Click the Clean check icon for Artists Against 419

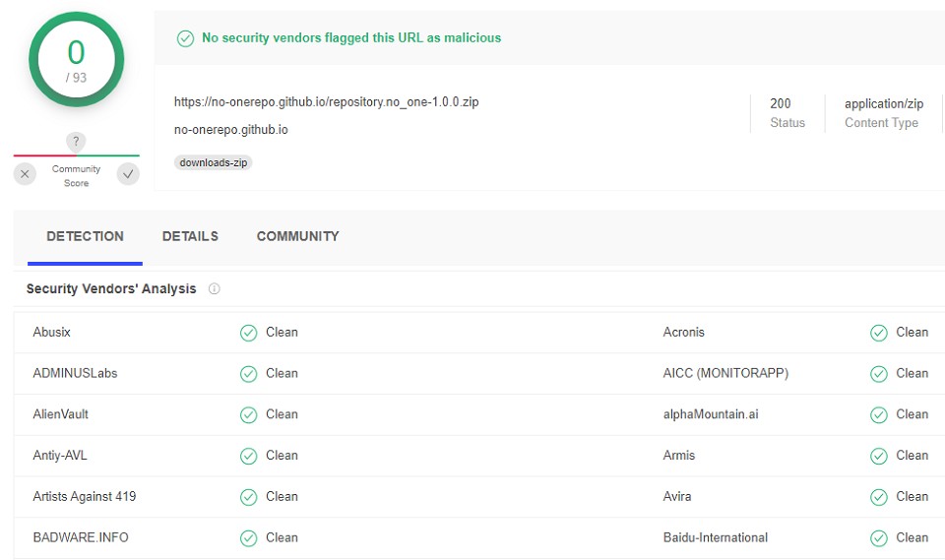tap(248, 497)
